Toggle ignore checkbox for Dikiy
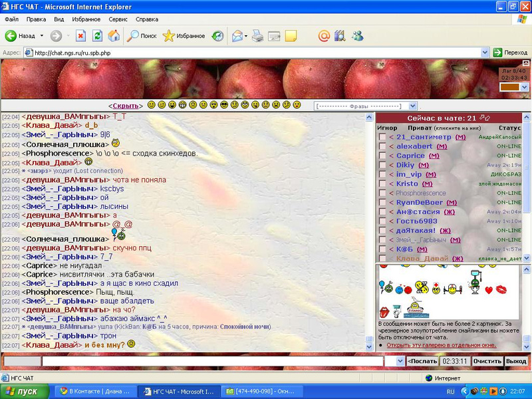The height and width of the screenshot is (399, 532). 382,165
